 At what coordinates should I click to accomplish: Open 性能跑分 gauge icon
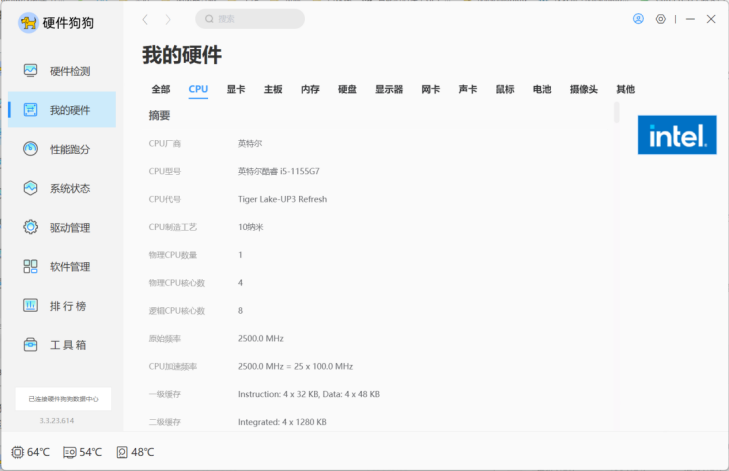(x=31, y=149)
